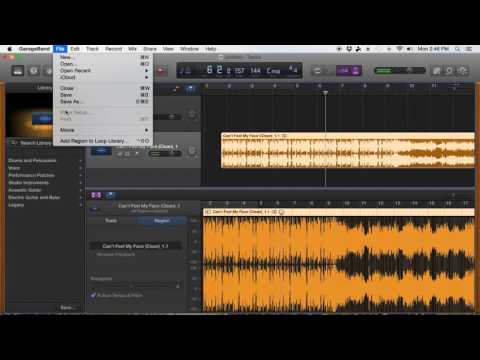Viewport: 480px width, 360px height.
Task: Choose Add Region to Loop Library
Action: point(103,141)
